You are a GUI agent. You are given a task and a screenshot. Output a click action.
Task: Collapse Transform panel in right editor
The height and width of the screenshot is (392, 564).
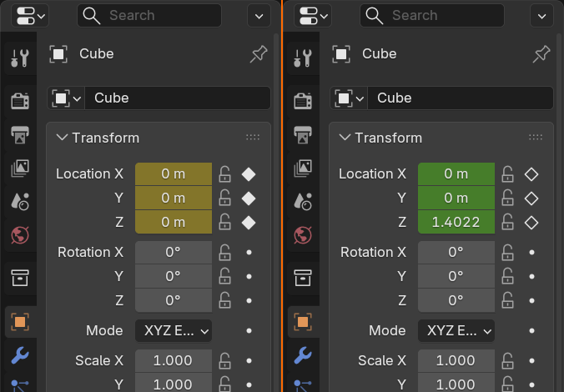pyautogui.click(x=345, y=138)
